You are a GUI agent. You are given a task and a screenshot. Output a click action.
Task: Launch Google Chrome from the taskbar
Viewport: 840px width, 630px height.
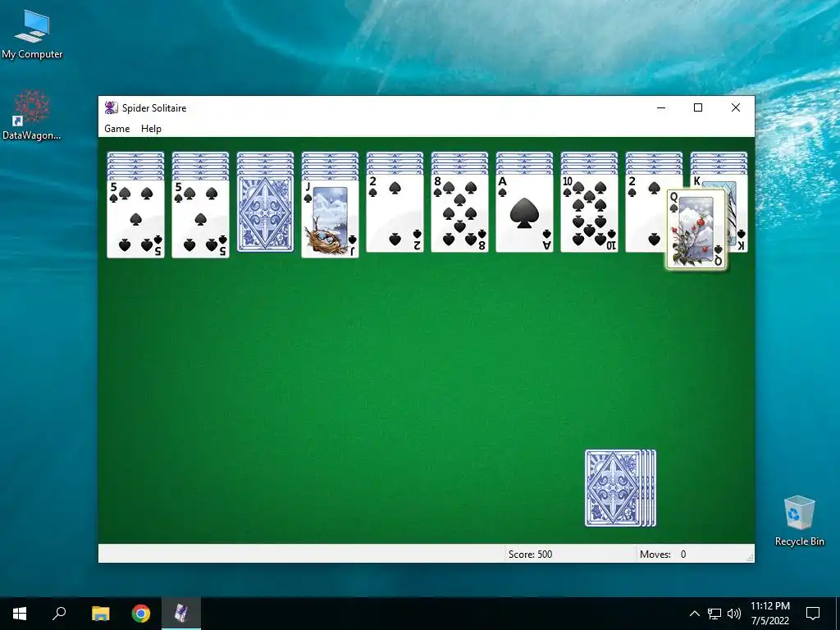pos(141,614)
